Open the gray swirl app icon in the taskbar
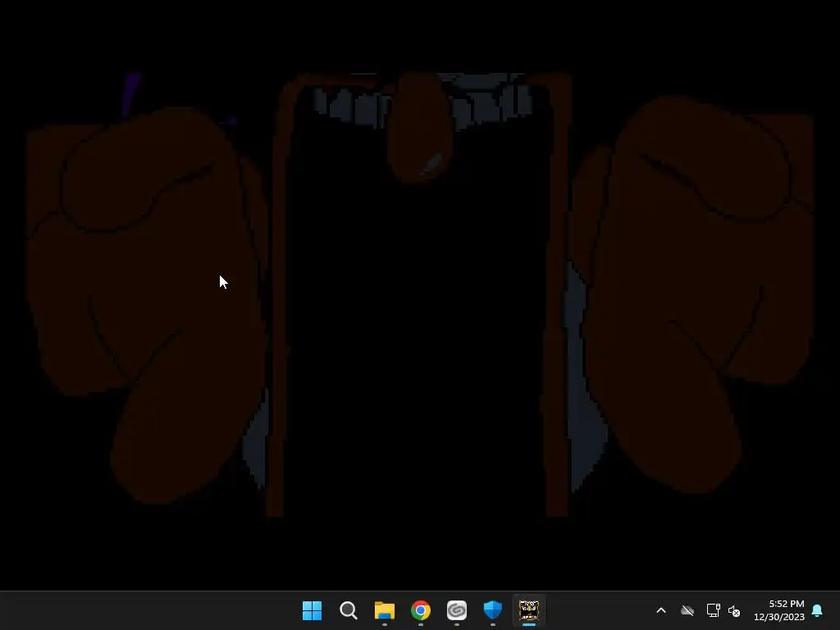Image resolution: width=840 pixels, height=630 pixels. pos(456,610)
